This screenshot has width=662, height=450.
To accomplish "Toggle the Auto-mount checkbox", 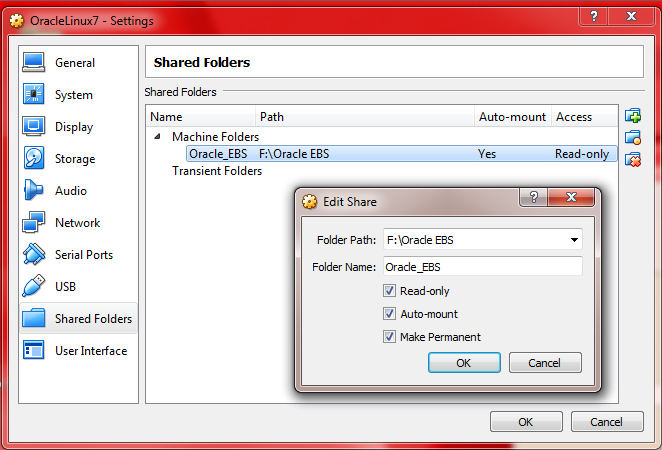I will tap(389, 314).
